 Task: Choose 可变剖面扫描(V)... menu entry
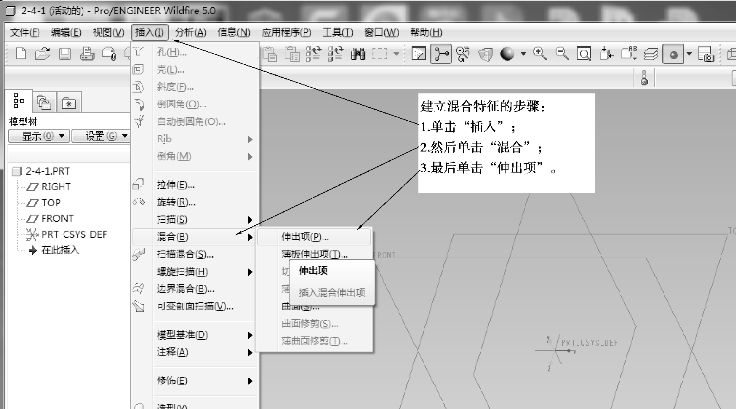195,307
